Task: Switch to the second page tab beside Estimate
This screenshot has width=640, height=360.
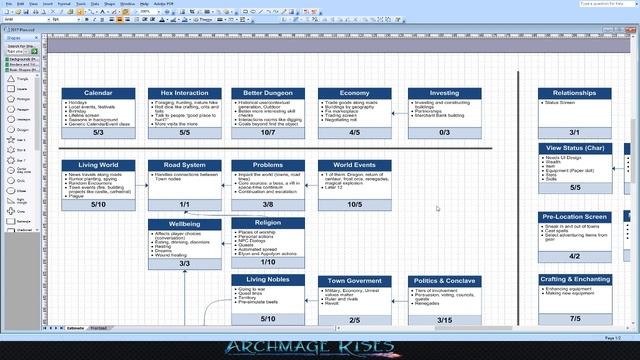Action: pyautogui.click(x=98, y=328)
